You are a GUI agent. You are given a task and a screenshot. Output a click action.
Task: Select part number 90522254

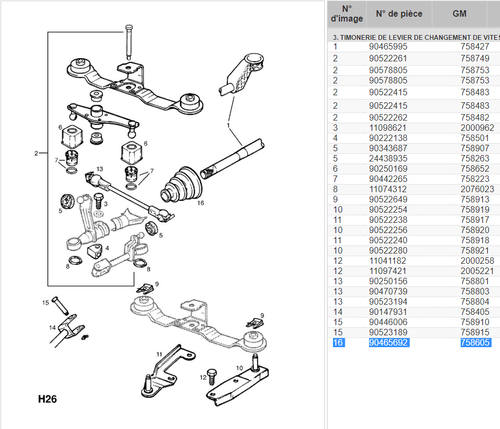[388, 210]
